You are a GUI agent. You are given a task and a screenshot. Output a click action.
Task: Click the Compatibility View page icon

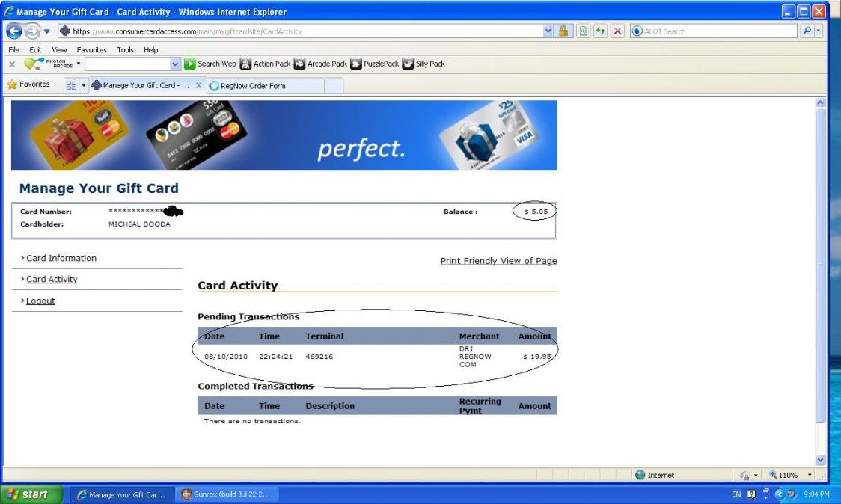[x=583, y=31]
